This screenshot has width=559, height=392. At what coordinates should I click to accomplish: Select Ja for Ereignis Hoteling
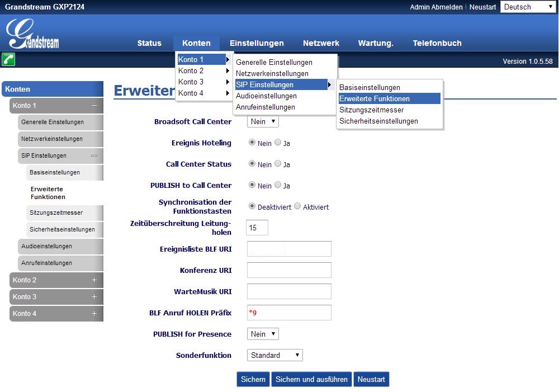pos(278,143)
